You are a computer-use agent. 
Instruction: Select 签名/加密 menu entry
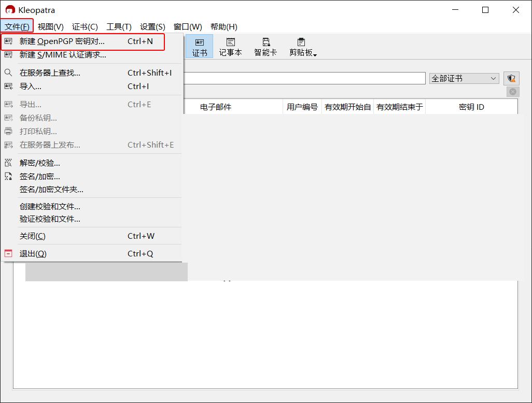coord(92,176)
